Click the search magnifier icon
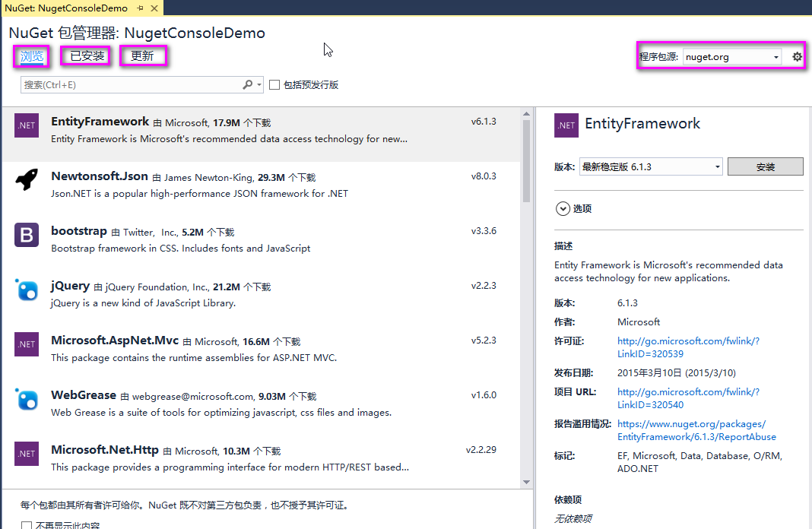 (x=248, y=85)
